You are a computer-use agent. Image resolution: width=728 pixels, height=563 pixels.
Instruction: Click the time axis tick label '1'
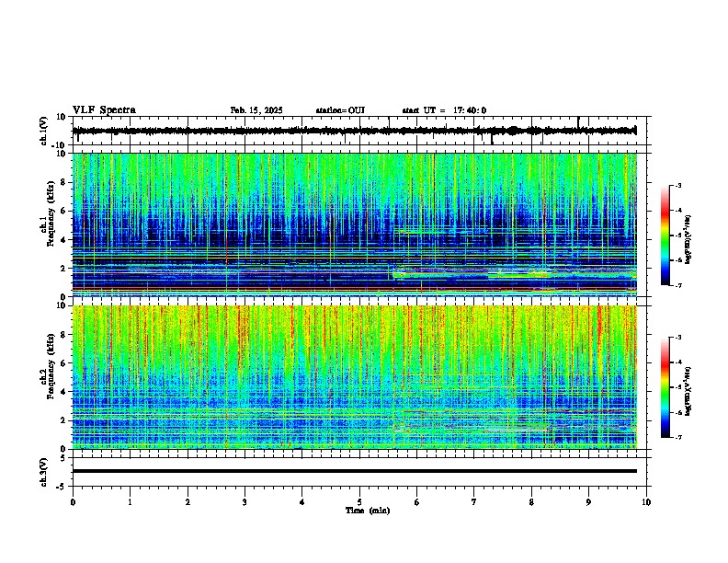pyautogui.click(x=130, y=502)
